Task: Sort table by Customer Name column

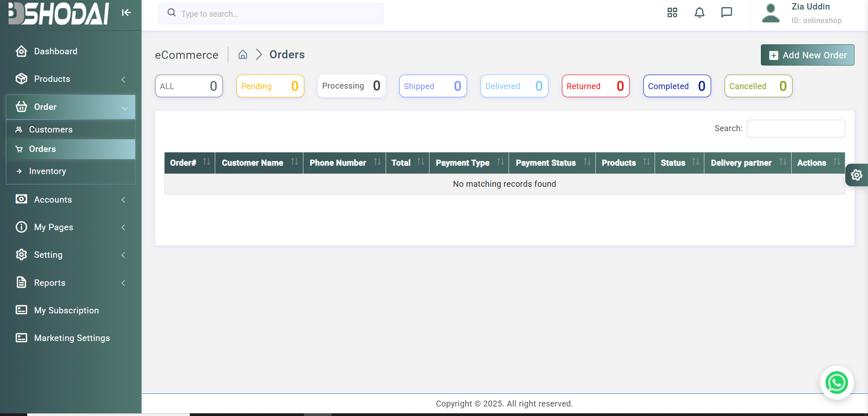Action: click(259, 163)
